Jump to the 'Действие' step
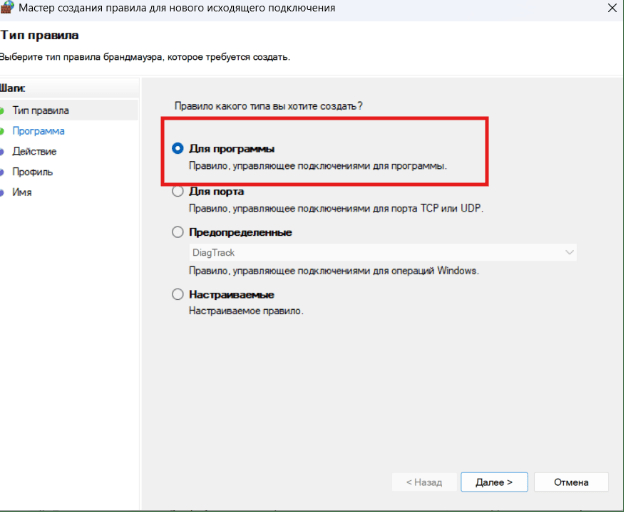Screen dimensions: 624x512 click(34, 151)
